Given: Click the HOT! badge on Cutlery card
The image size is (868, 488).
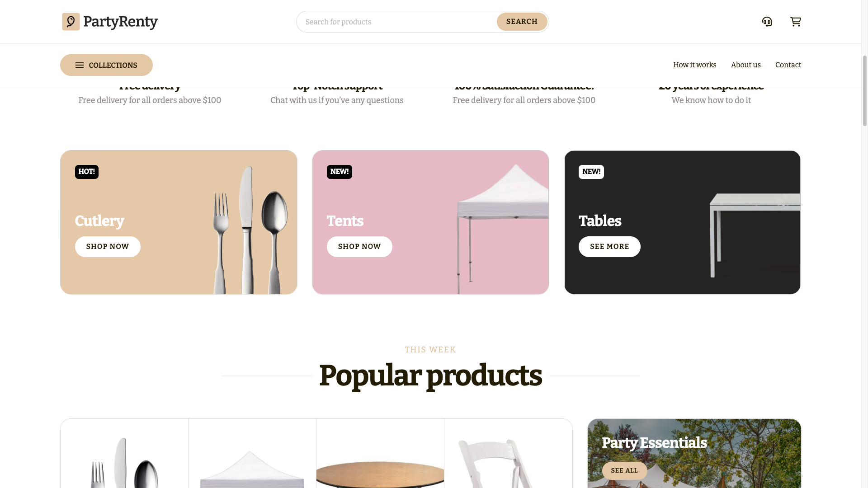Looking at the screenshot, I should [x=87, y=172].
